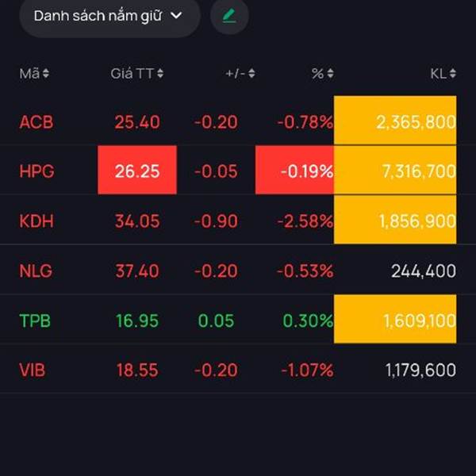Sort by the +/- change column
The image size is (476, 476).
click(240, 74)
